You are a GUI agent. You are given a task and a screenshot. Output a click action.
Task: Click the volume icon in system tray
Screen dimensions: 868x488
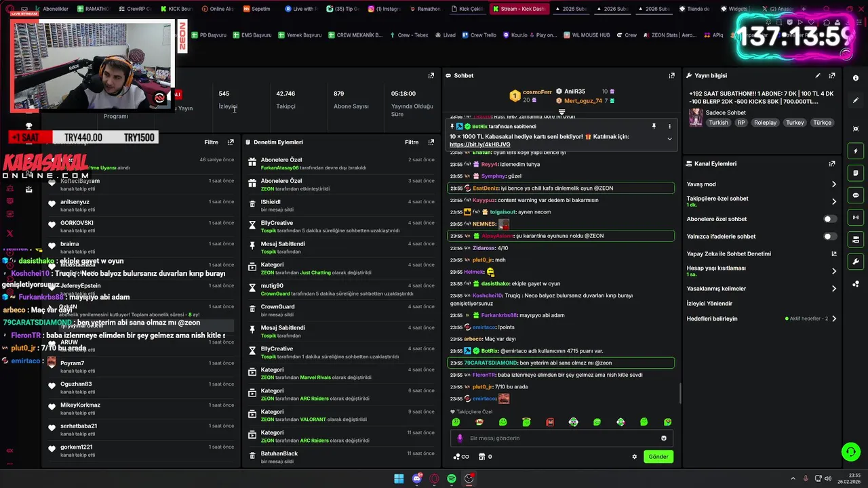tap(828, 479)
